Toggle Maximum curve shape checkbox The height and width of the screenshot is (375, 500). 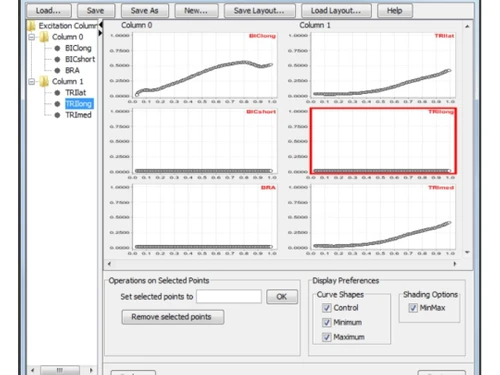tap(327, 337)
